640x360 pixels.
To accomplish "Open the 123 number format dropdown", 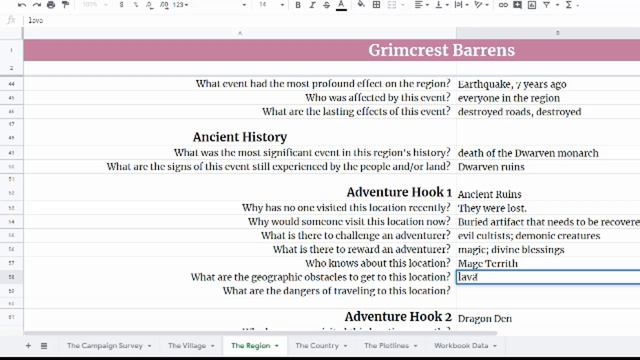I will pos(180,5).
